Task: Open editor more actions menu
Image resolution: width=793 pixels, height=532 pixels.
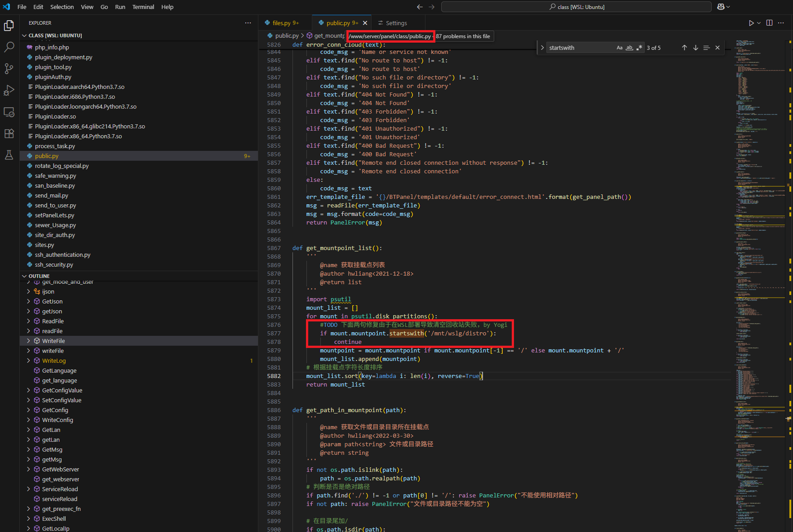Action: 781,23
